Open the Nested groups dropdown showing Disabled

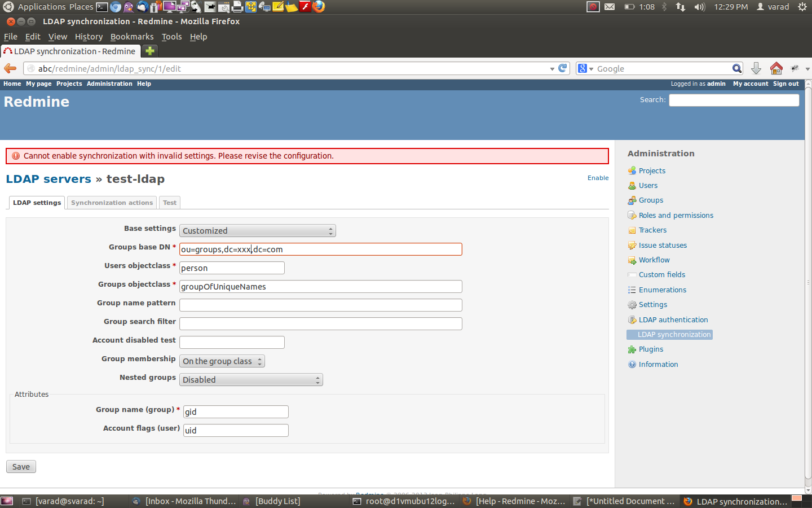251,380
